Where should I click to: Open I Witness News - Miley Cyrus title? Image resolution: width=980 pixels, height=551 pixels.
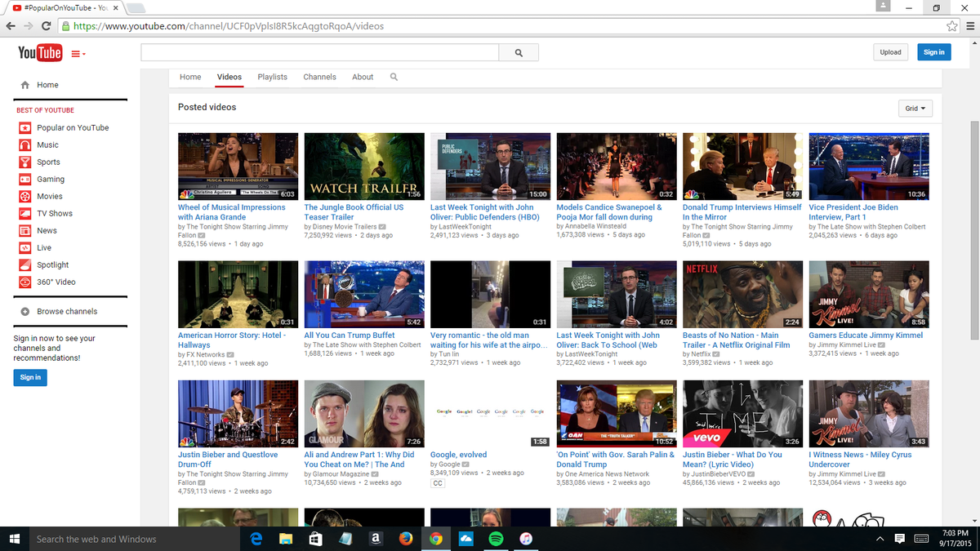click(x=860, y=460)
